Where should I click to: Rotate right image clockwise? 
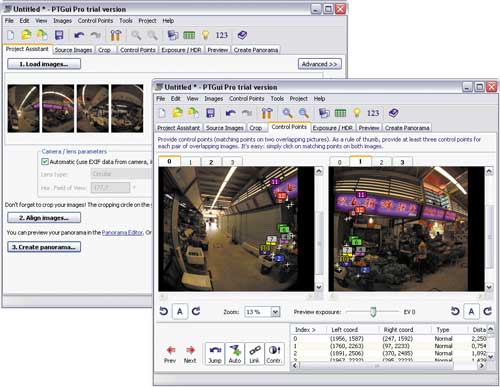click(488, 311)
